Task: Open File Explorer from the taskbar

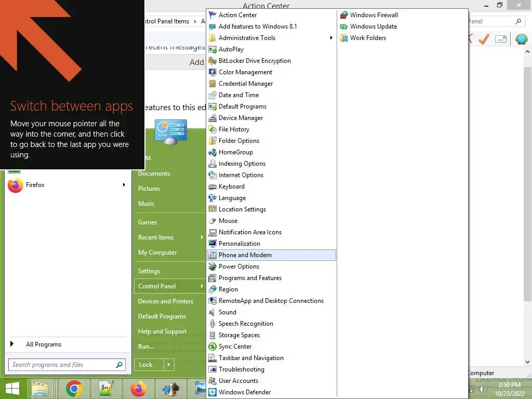Action: coord(40,389)
